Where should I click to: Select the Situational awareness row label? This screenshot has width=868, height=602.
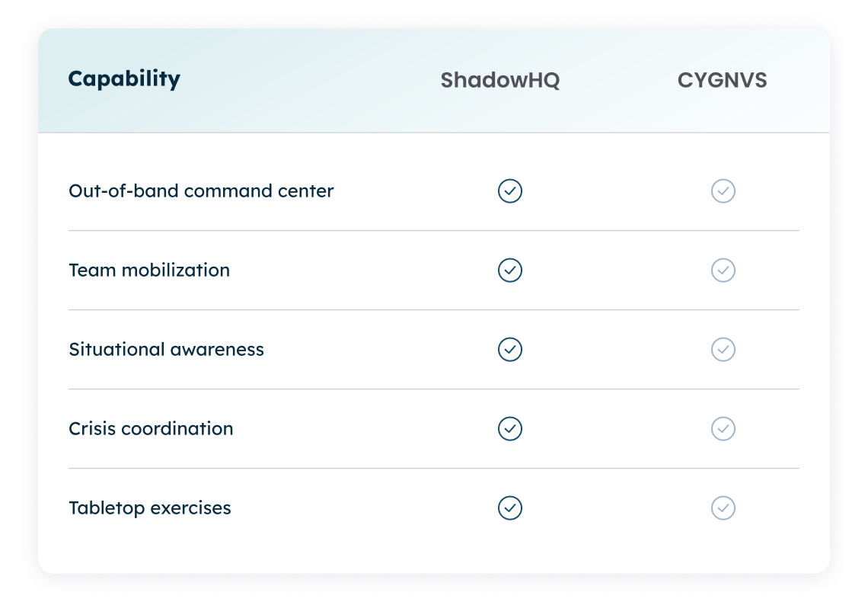coord(166,350)
